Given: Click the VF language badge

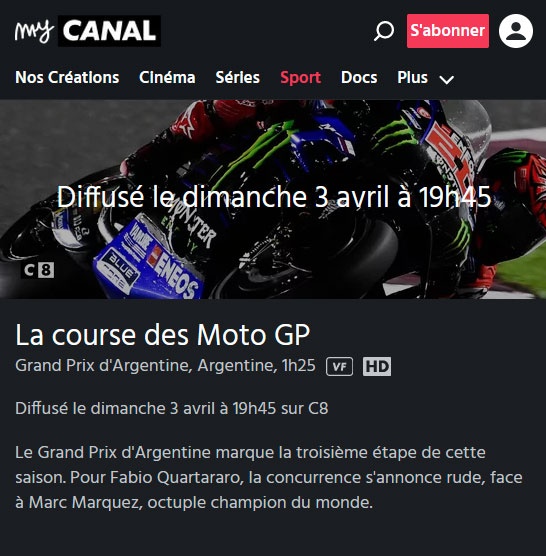Looking at the screenshot, I should (339, 366).
